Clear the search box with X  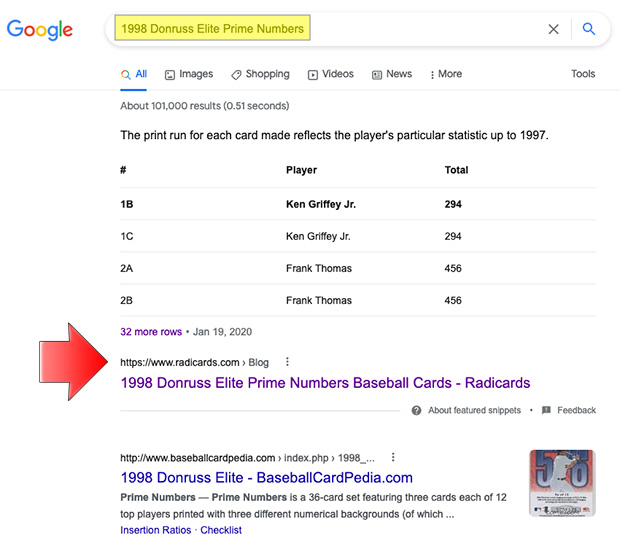554,29
